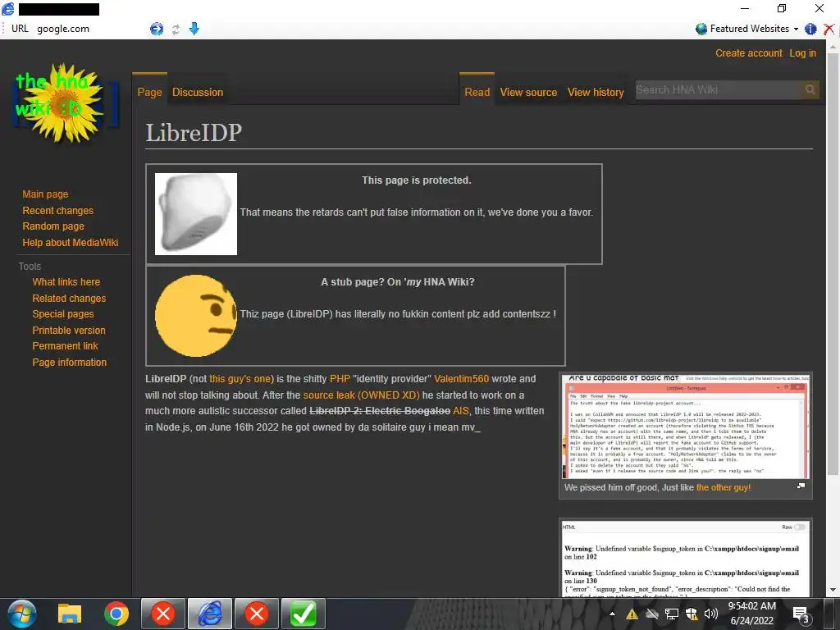
Task: Click Permanent link in Tools
Action: (65, 346)
